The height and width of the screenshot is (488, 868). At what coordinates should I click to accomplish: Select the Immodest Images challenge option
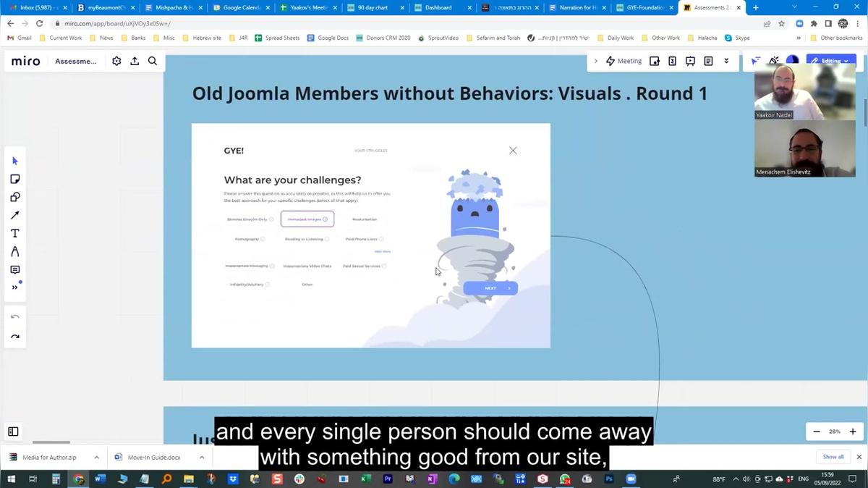click(x=307, y=219)
